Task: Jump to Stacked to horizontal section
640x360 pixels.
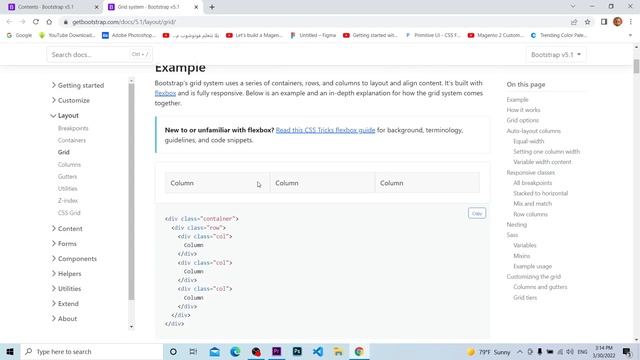Action: [x=540, y=193]
